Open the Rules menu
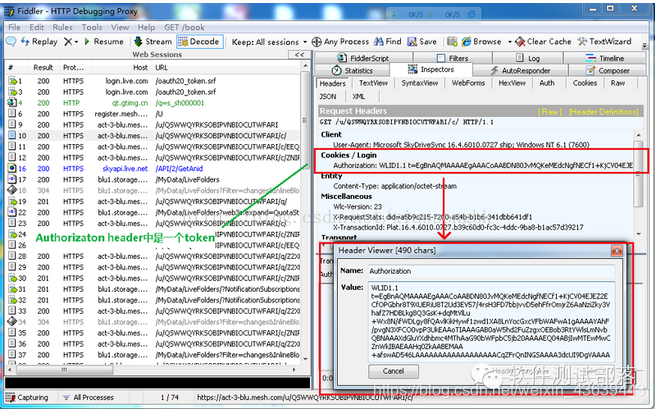The height and width of the screenshot is (409, 655). coord(62,27)
